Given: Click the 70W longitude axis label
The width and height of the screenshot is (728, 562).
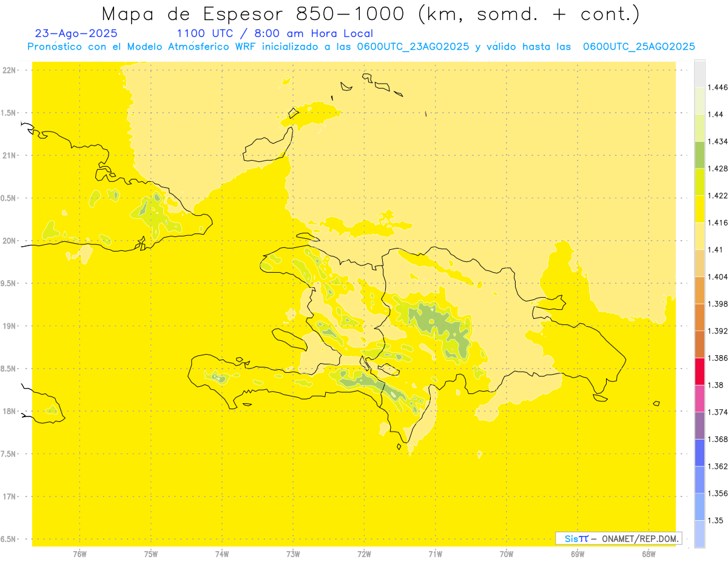Looking at the screenshot, I should click(507, 554).
